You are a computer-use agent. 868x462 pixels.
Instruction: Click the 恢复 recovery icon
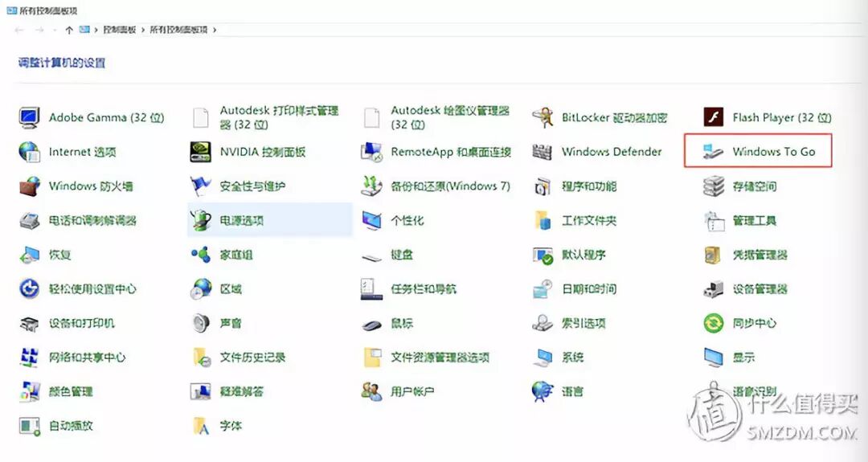30,255
